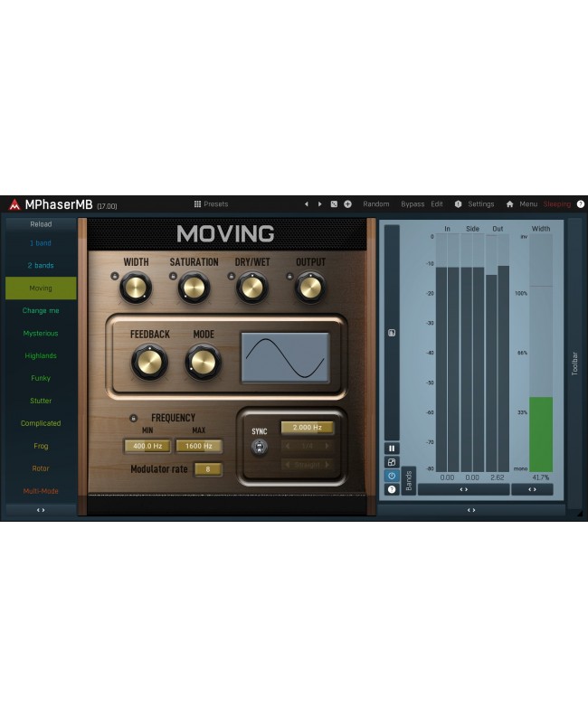Viewport: 588px width, 718px height.
Task: Select next sync length right of 1/4
Action: coord(327,446)
